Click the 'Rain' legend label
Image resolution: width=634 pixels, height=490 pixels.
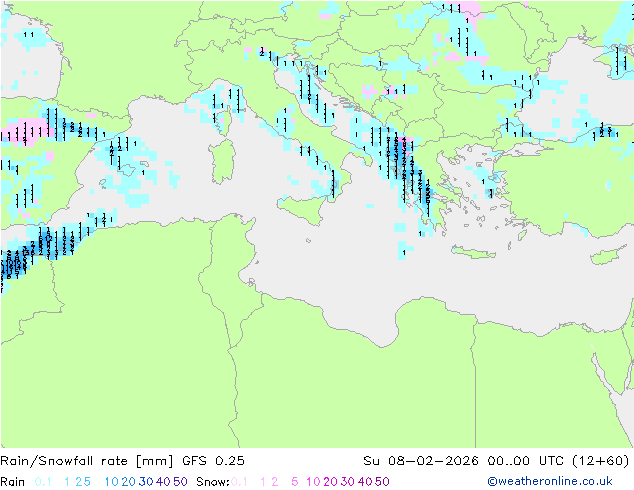coord(13,482)
